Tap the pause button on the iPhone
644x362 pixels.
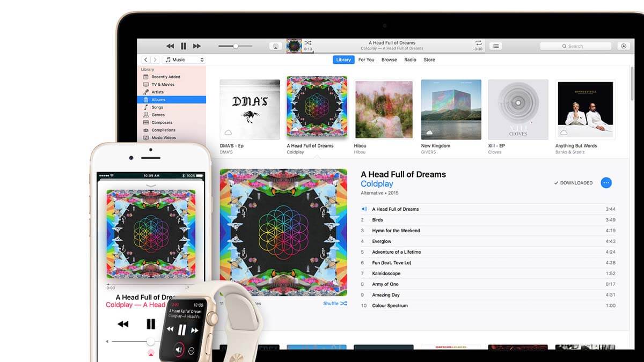(x=151, y=324)
